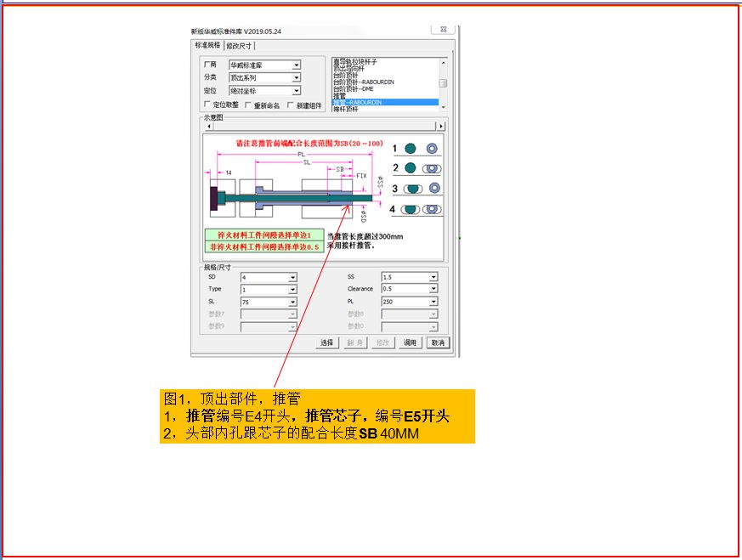
Task: Expand the Clearance dropdown
Action: coord(433,289)
